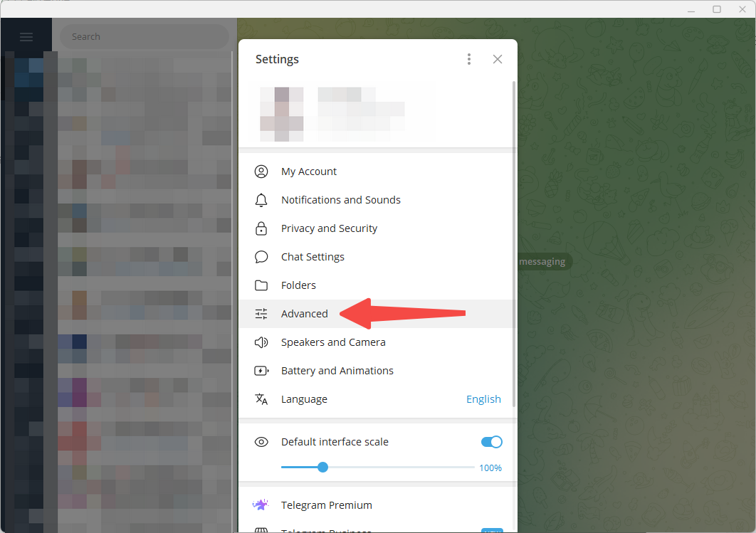
Task: Click the English language link
Action: tap(483, 399)
